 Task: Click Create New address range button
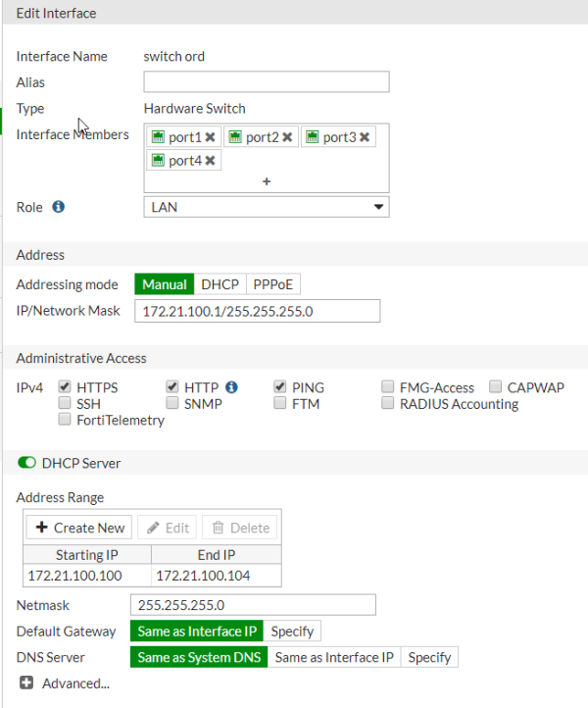coord(79,528)
